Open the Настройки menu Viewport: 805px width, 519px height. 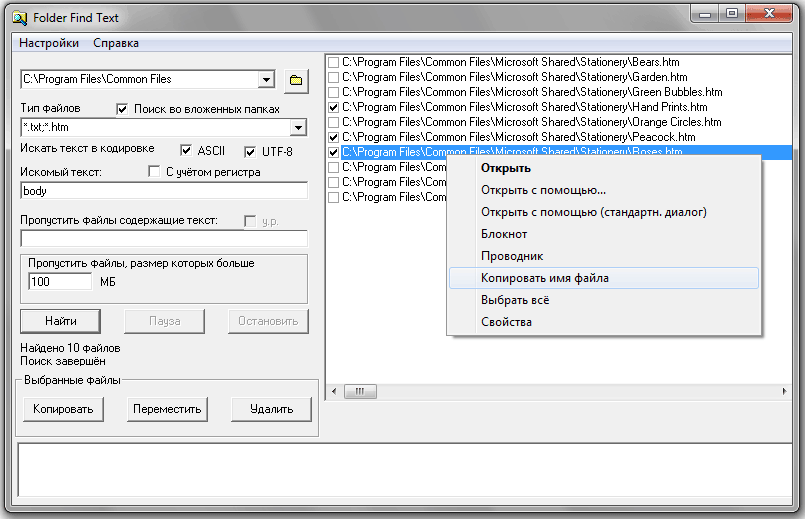pyautogui.click(x=49, y=43)
